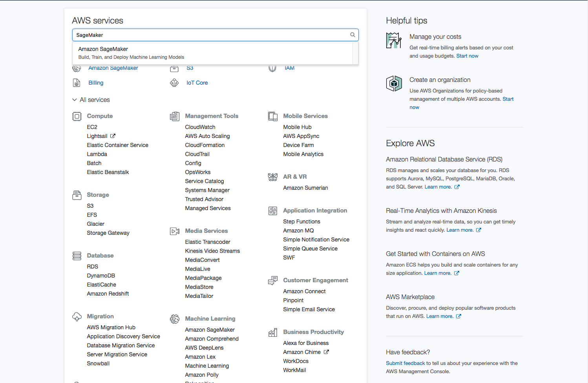Screen dimensions: 588x383
Task: Click the Create an organization cube icon
Action: pyautogui.click(x=394, y=83)
